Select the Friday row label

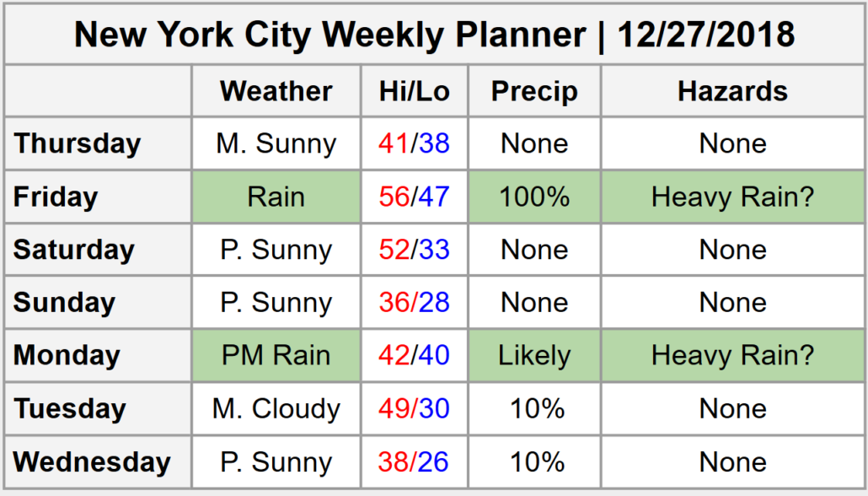[56, 197]
